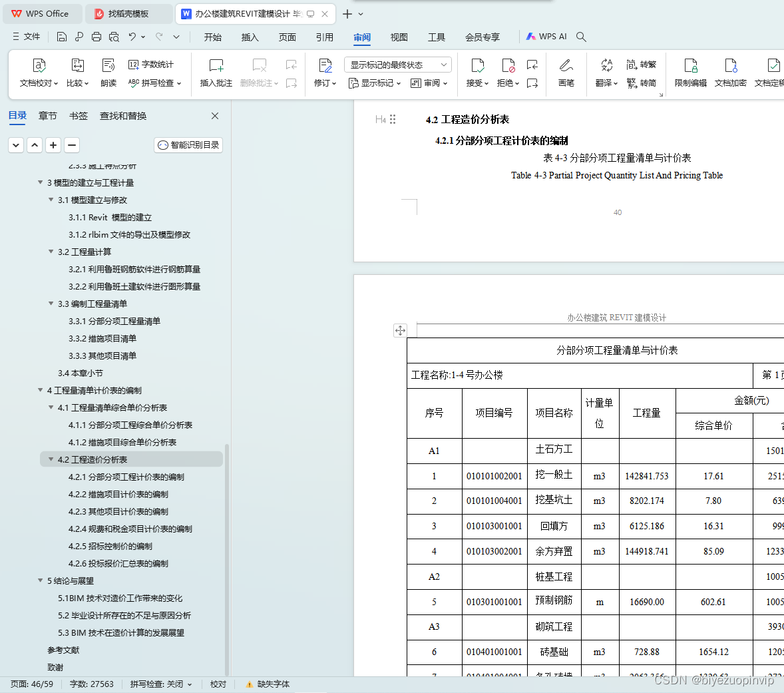Click the print preview icon

(x=114, y=37)
